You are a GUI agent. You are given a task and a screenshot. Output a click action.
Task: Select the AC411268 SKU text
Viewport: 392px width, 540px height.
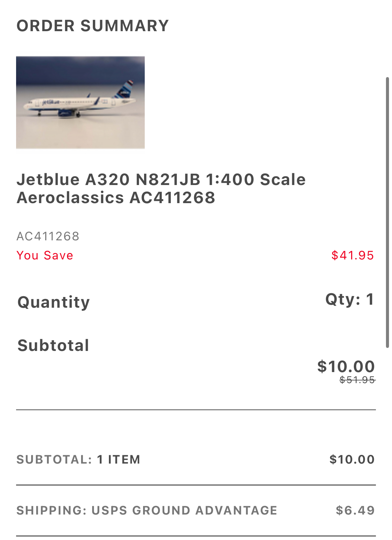point(48,236)
